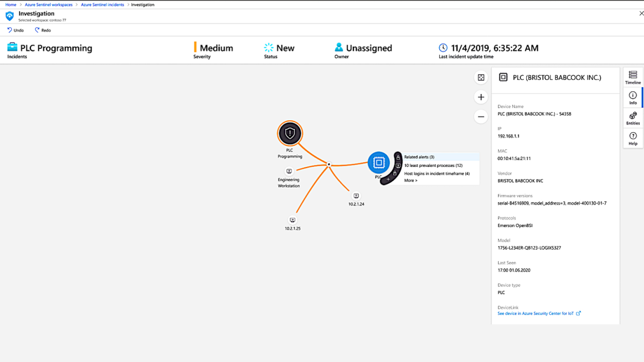Viewport: 644px width, 362px height.
Task: Choose 10 least prevalent processes query
Action: coord(433,165)
